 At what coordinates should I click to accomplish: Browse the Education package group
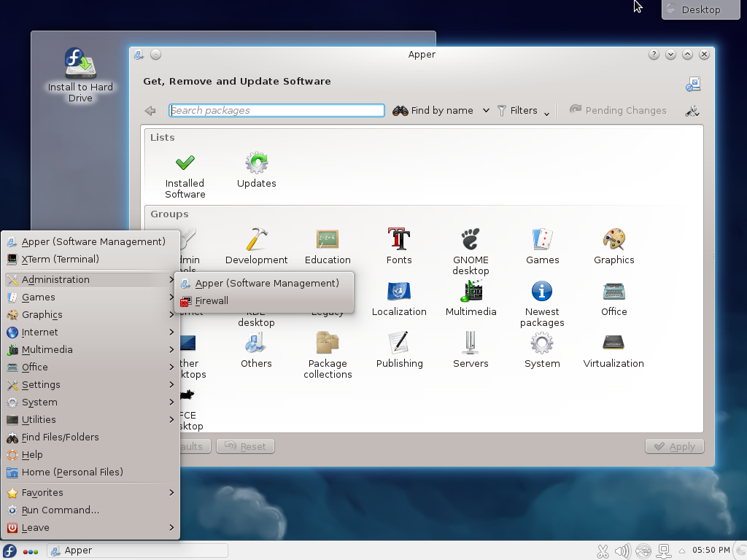pos(328,246)
